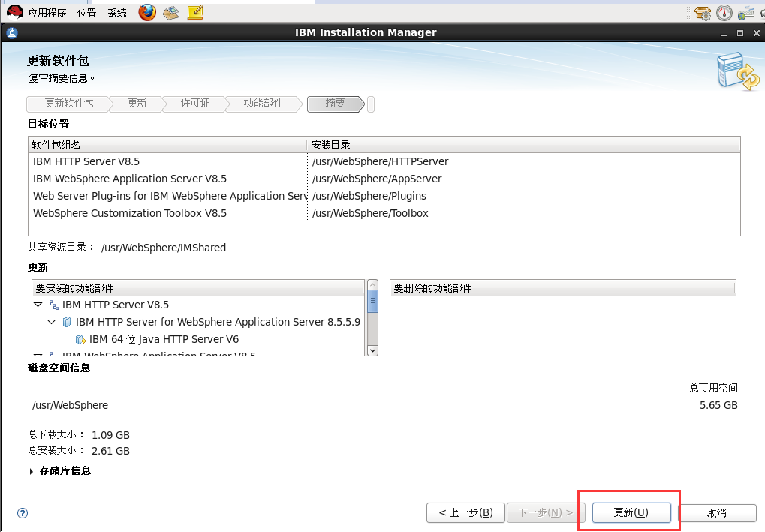Open the software update tray icon

703,14
